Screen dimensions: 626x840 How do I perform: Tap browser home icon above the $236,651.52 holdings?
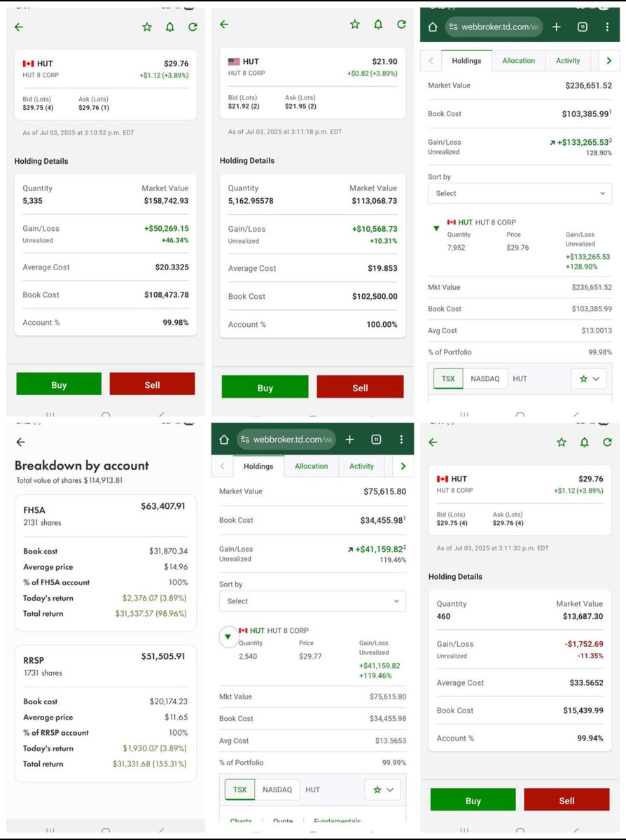tap(433, 27)
